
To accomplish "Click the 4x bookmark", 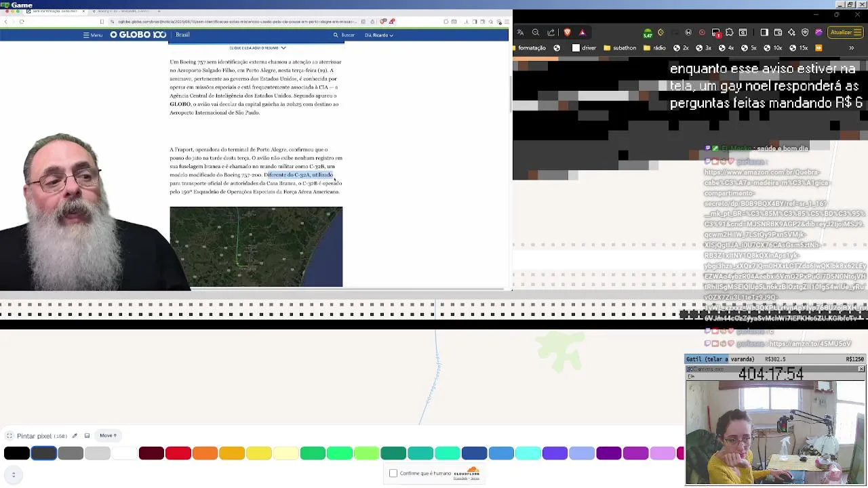I will (726, 48).
